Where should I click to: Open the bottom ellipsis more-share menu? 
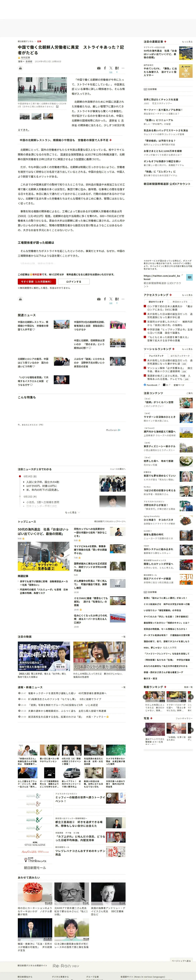pos(123,299)
